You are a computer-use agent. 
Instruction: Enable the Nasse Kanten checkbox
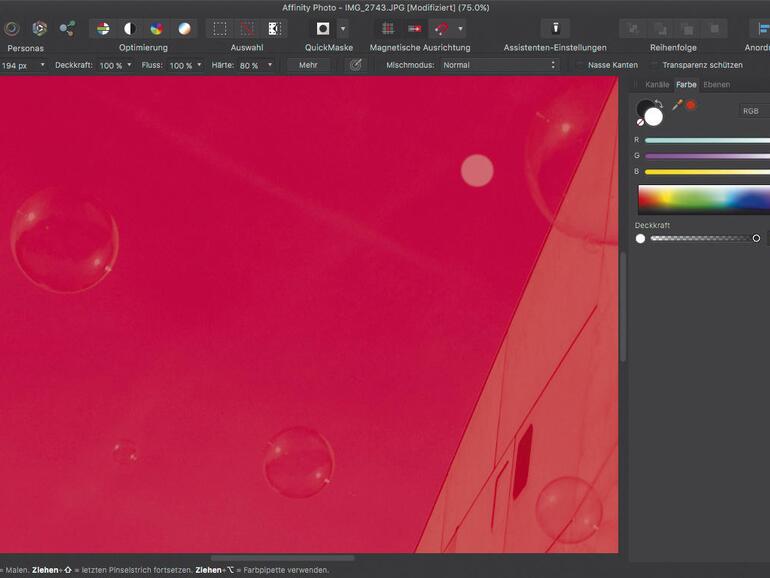coord(580,65)
